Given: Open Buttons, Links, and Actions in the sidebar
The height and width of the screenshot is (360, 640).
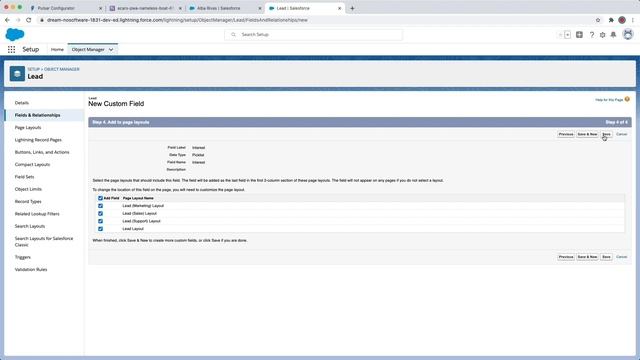Looking at the screenshot, I should pos(42,152).
